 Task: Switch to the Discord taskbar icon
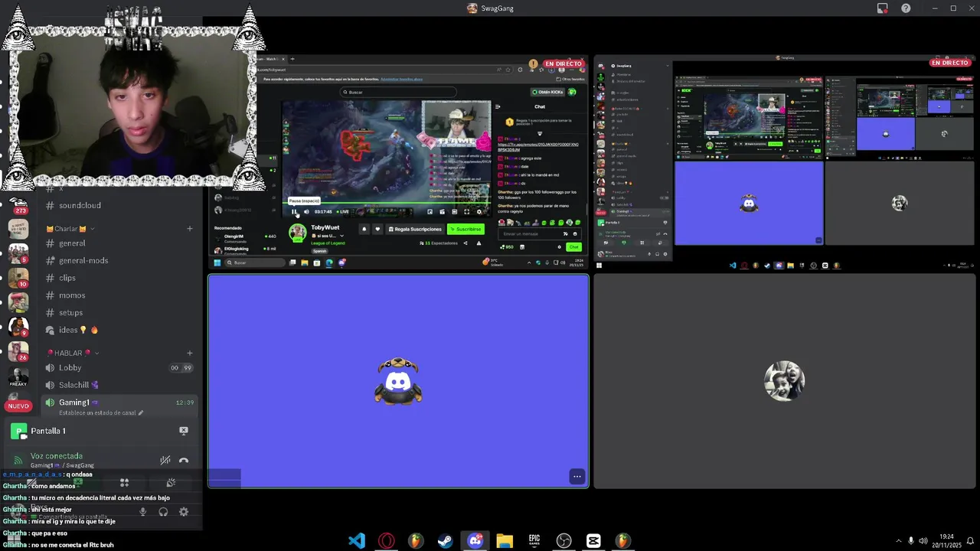coord(475,541)
